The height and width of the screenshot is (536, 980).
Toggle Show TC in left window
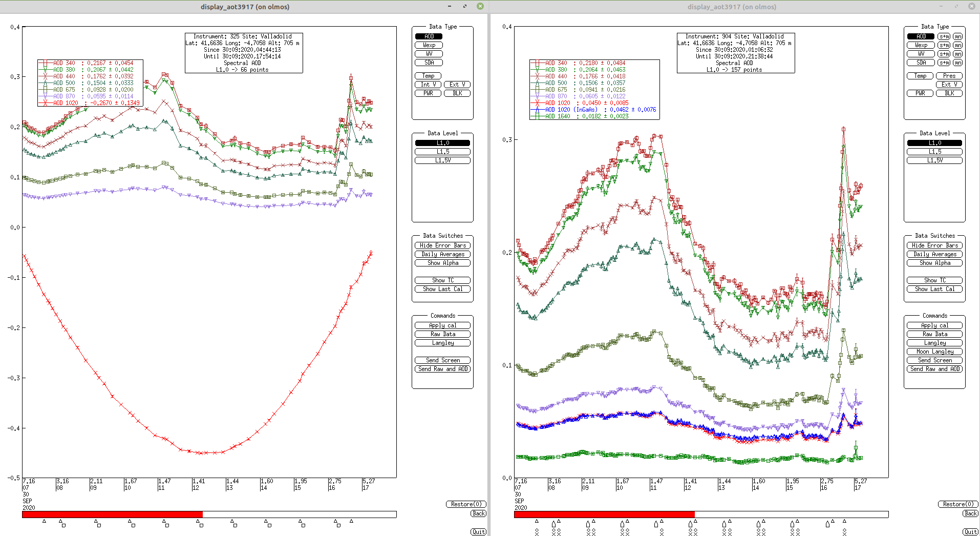[x=442, y=280]
